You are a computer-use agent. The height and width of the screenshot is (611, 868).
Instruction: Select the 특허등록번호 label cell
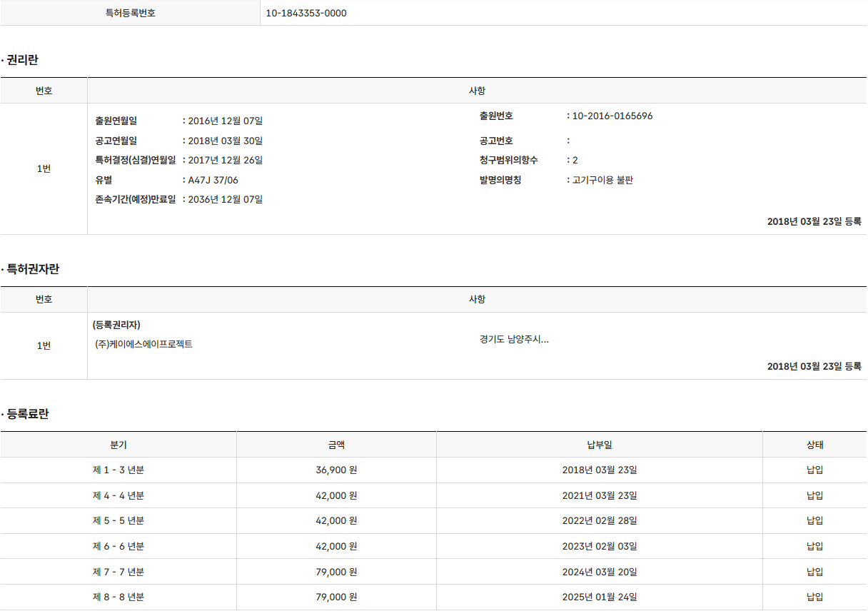coord(130,13)
